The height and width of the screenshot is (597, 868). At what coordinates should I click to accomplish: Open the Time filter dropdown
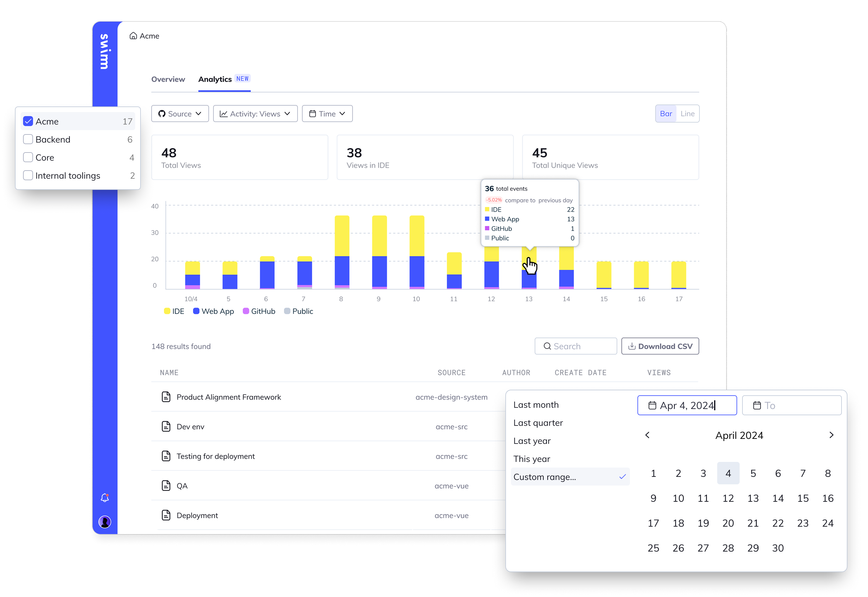click(327, 114)
